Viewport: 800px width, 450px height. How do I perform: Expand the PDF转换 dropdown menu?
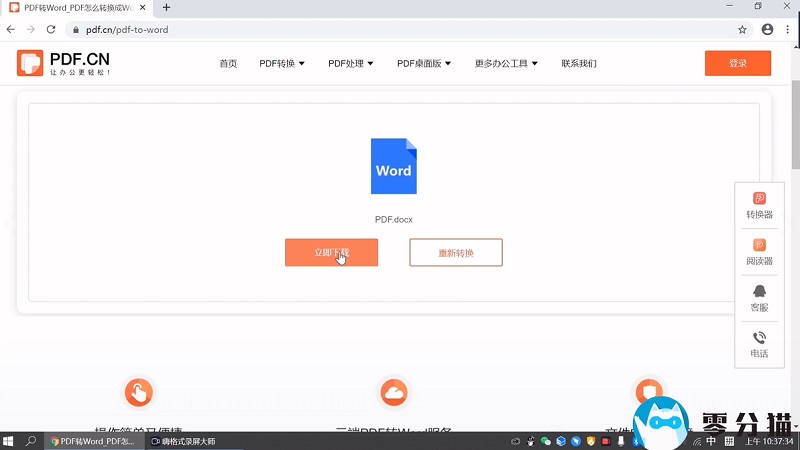pos(282,64)
